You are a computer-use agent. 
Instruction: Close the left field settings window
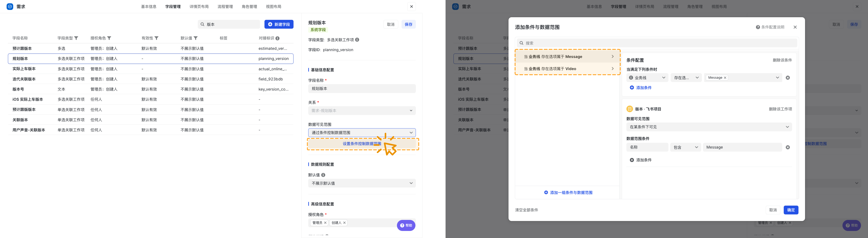(411, 6)
